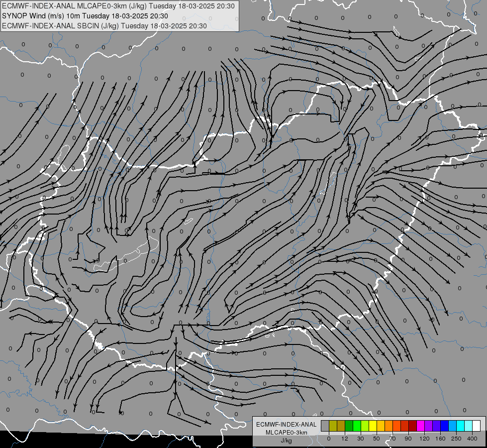Click the 'ECMWF-INDEX-ANAL MLCAPE0-3km' header line
Screen dimensions: 487x448
[x=118, y=6]
